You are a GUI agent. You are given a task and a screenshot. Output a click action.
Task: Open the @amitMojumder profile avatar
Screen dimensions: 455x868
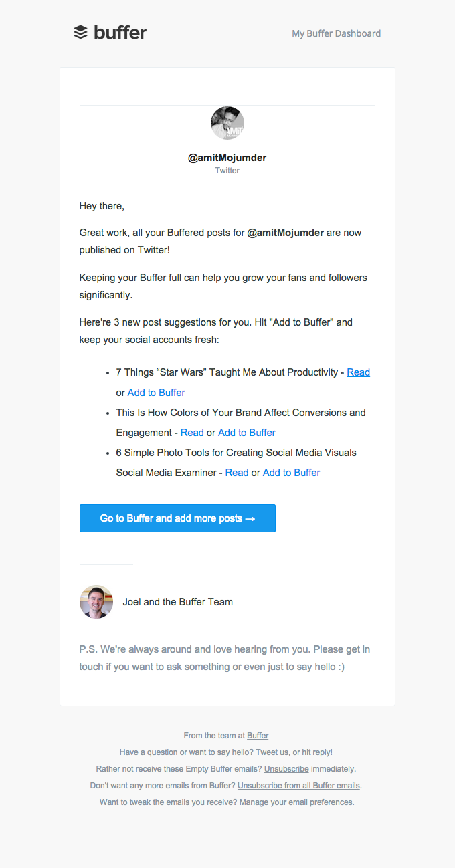227,123
